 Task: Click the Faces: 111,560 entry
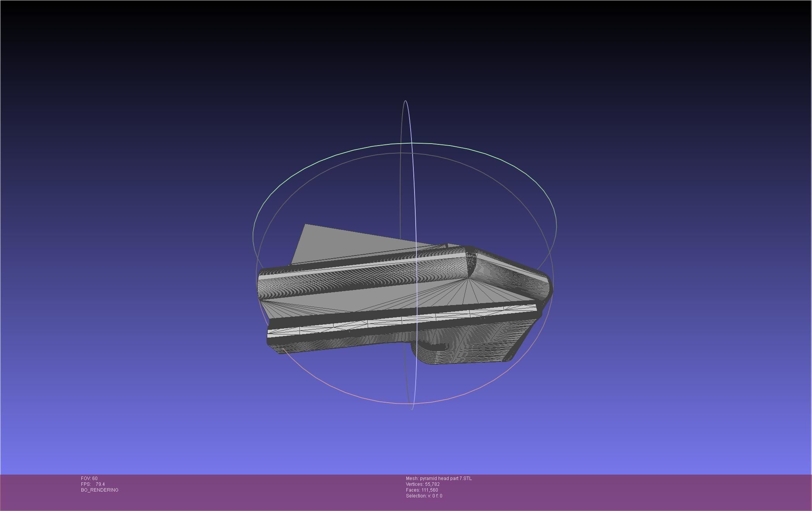(x=422, y=490)
